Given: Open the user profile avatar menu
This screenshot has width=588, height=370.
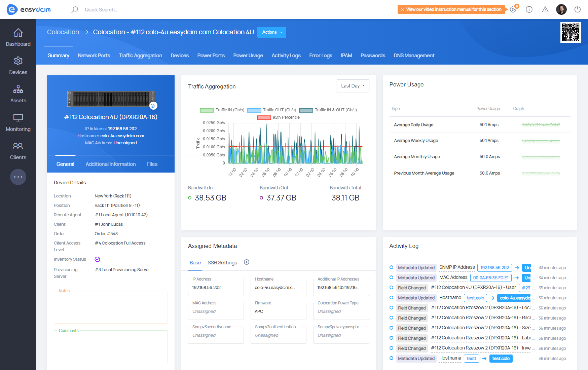Looking at the screenshot, I should 561,9.
